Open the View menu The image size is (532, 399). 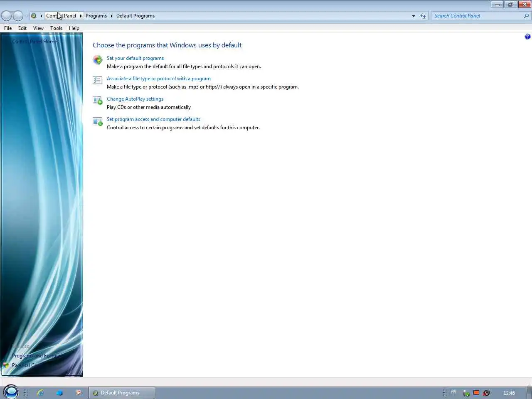coord(38,28)
